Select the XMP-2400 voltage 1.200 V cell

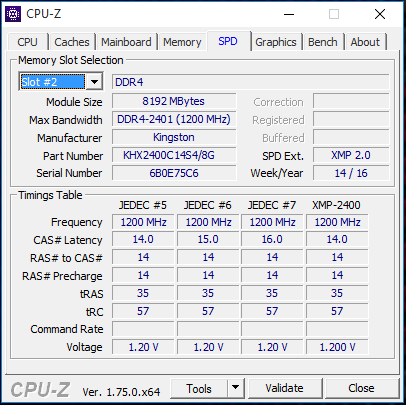tap(337, 347)
